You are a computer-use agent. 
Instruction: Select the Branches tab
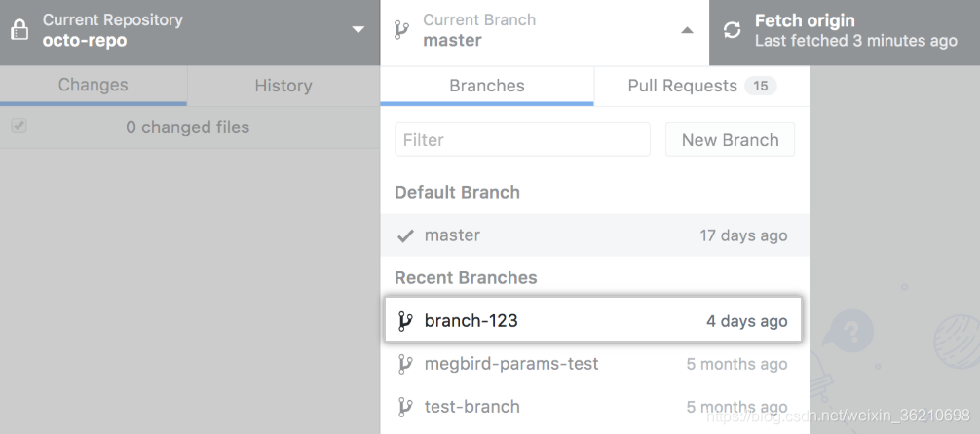tap(487, 86)
